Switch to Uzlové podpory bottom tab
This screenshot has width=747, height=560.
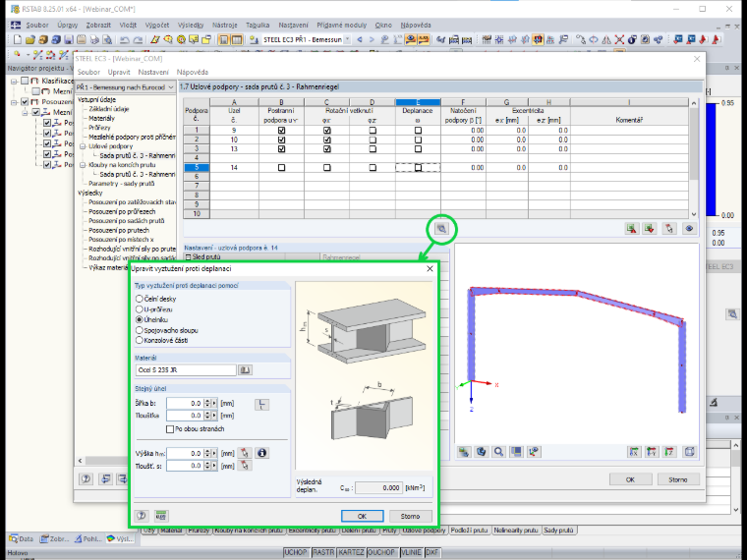pyautogui.click(x=424, y=530)
